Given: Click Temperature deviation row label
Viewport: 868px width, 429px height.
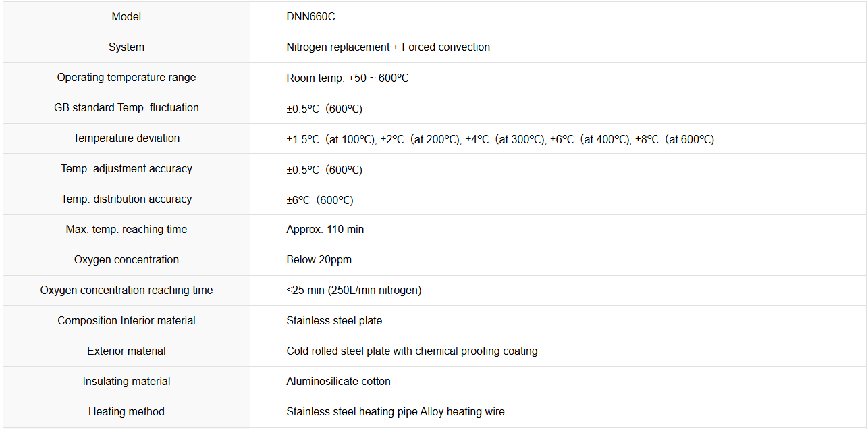Looking at the screenshot, I should (x=126, y=138).
